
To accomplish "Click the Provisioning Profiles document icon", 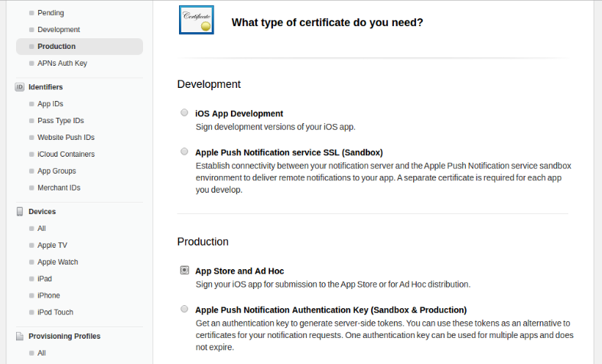I will point(20,336).
